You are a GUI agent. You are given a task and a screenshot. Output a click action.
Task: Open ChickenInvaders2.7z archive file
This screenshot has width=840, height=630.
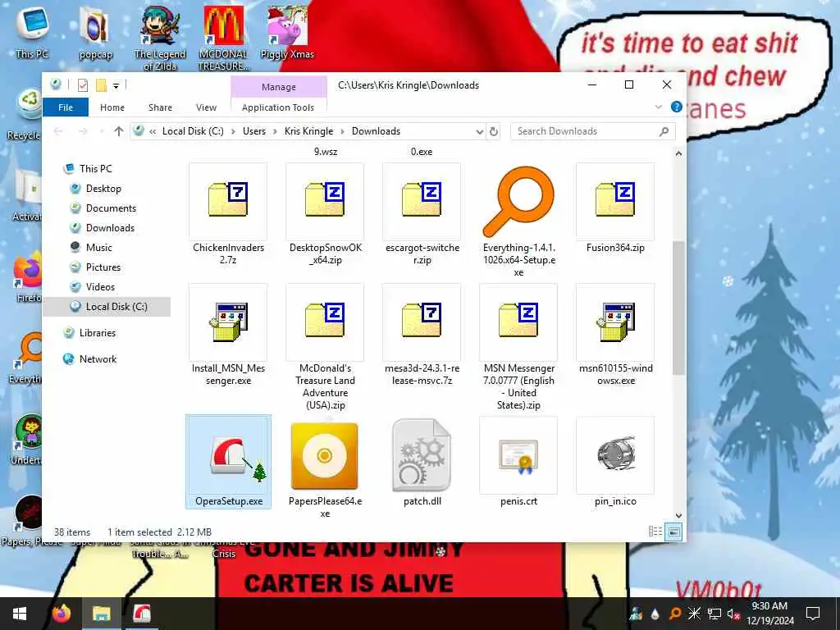228,216
